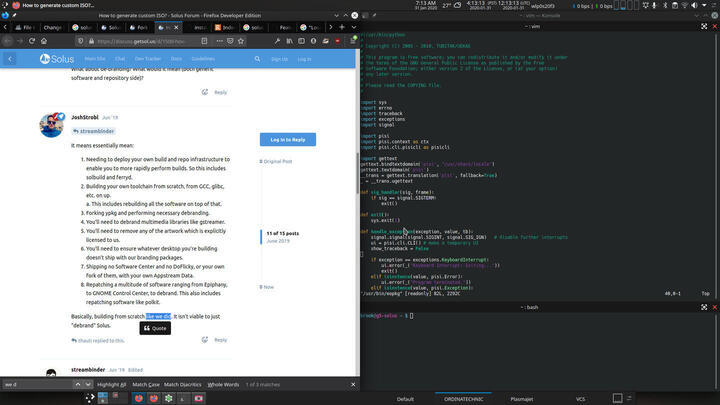Open Firefox hamburger menu
The image size is (720, 405).
coord(353,41)
